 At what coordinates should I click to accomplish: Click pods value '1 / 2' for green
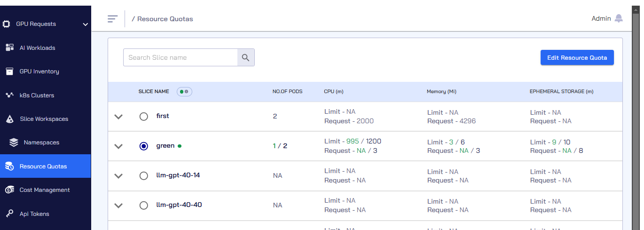coord(280,146)
